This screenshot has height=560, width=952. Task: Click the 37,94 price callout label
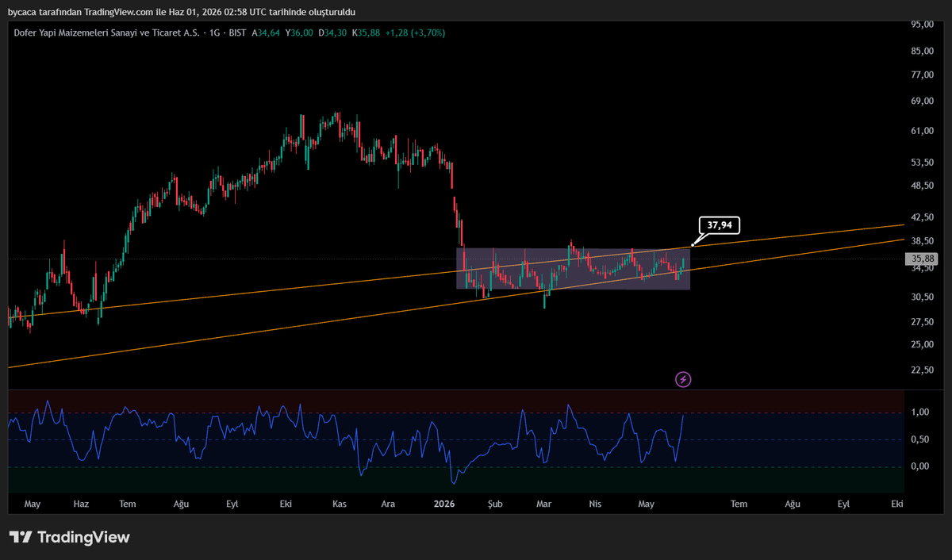coord(720,225)
